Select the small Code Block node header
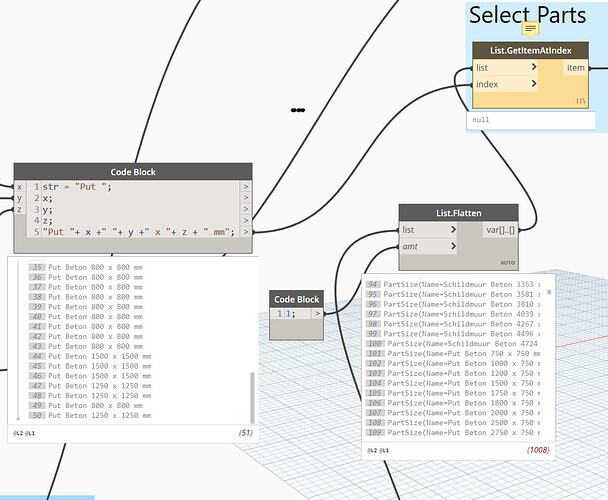This screenshot has height=500, width=608. 296,299
